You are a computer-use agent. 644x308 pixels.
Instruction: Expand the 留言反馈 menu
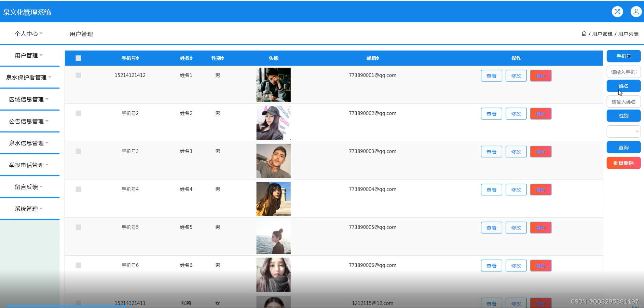(x=29, y=187)
